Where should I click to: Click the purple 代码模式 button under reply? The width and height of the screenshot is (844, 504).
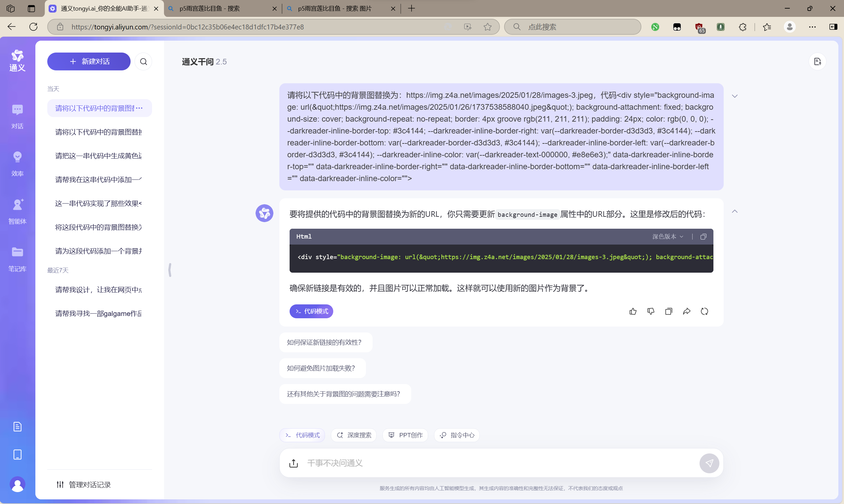pos(311,311)
